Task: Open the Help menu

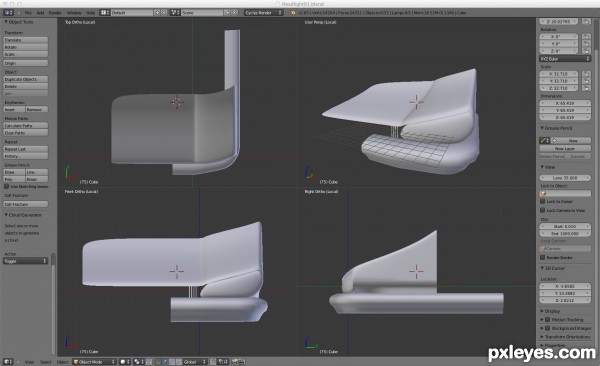Action: click(91, 13)
